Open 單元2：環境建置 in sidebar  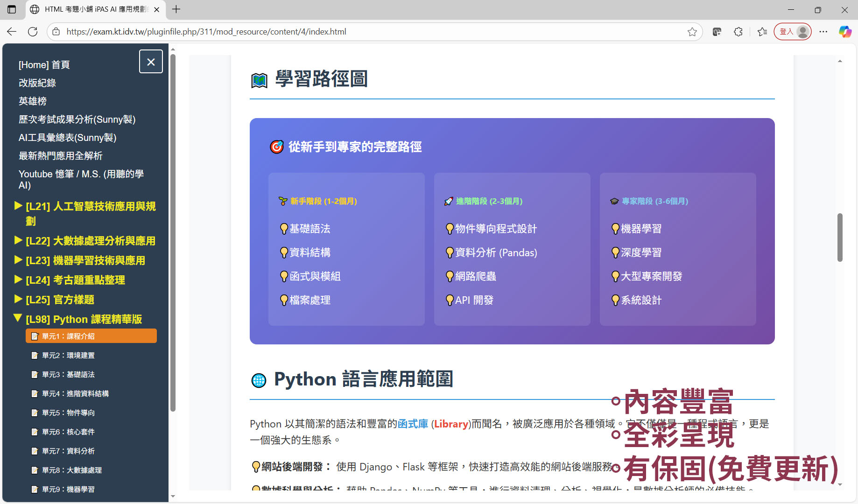pos(68,355)
